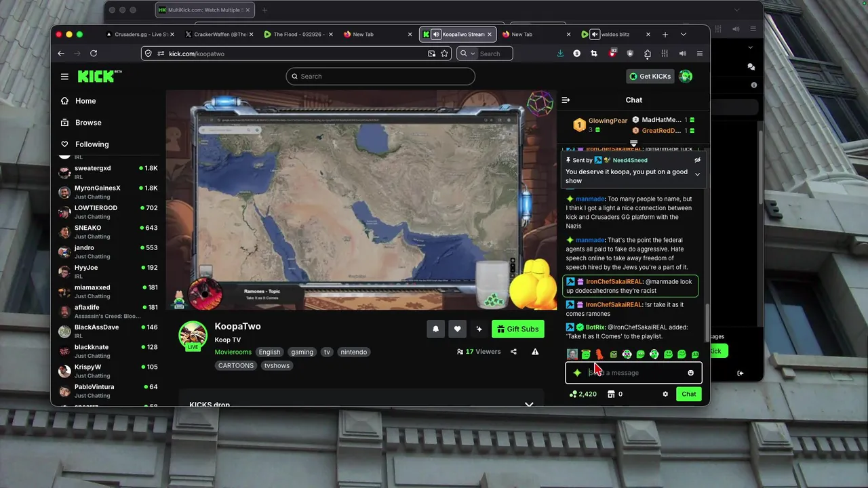Click the crop screenshot extension icon
Viewport: 868px width, 488px height.
click(594, 54)
